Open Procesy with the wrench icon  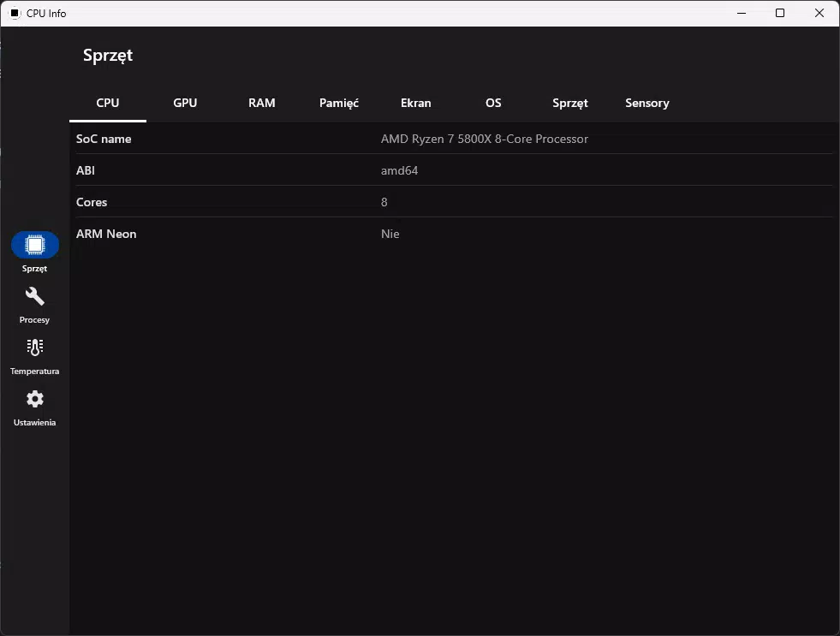coord(35,296)
